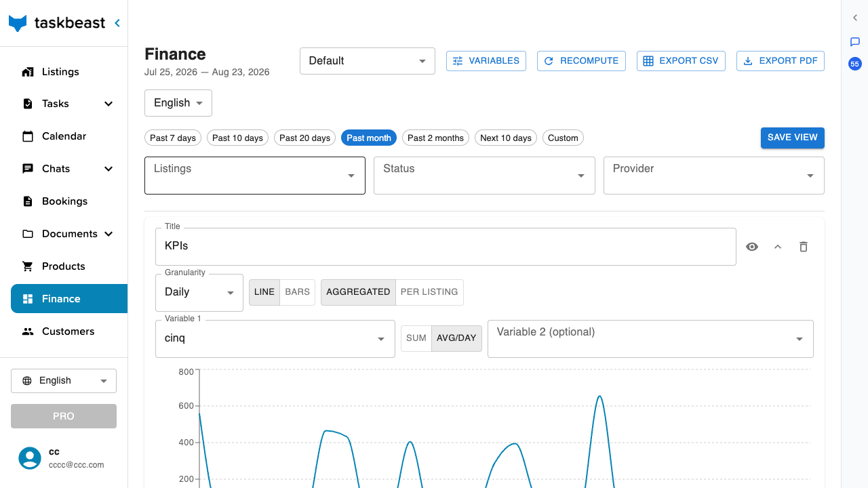Image resolution: width=868 pixels, height=488 pixels.
Task: Click EXPORT PDF button
Action: pyautogui.click(x=781, y=61)
